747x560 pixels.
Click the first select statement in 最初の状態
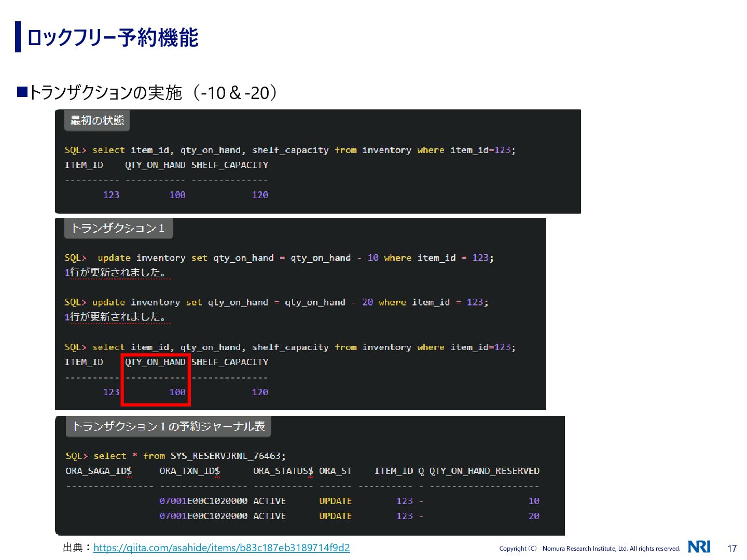click(x=290, y=150)
